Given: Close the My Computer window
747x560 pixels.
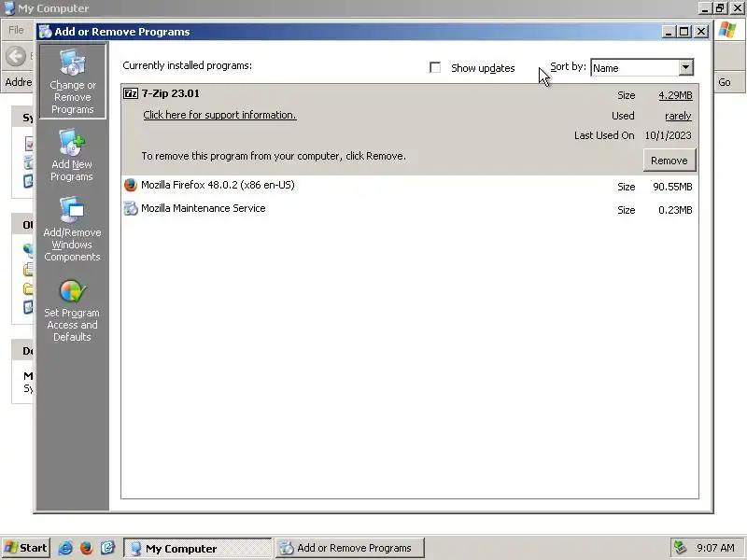Looking at the screenshot, I should pos(737,8).
